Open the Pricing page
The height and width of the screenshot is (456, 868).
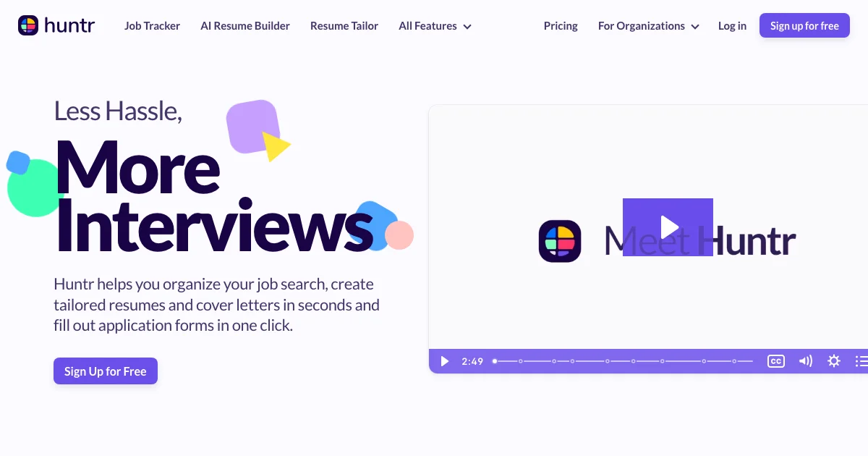(x=561, y=26)
